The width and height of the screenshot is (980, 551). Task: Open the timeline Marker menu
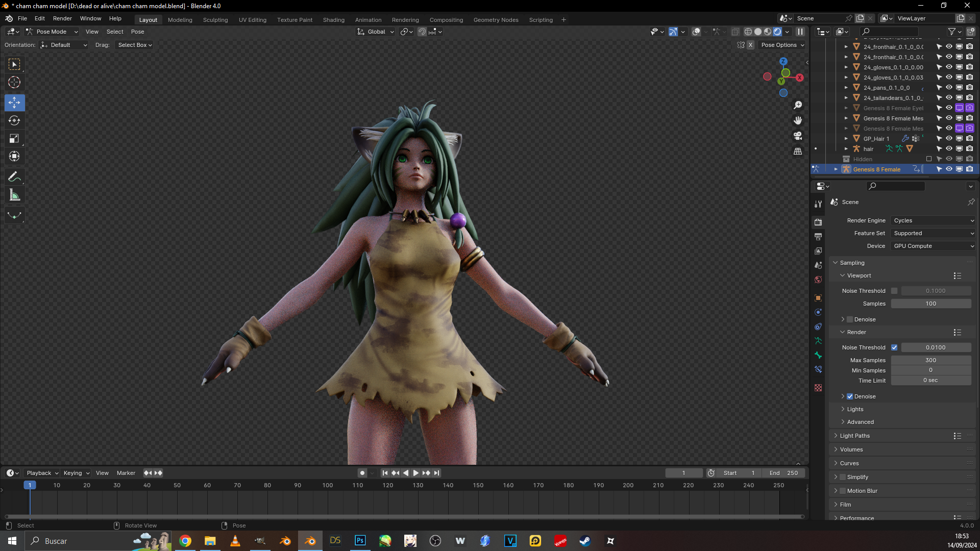pos(126,473)
